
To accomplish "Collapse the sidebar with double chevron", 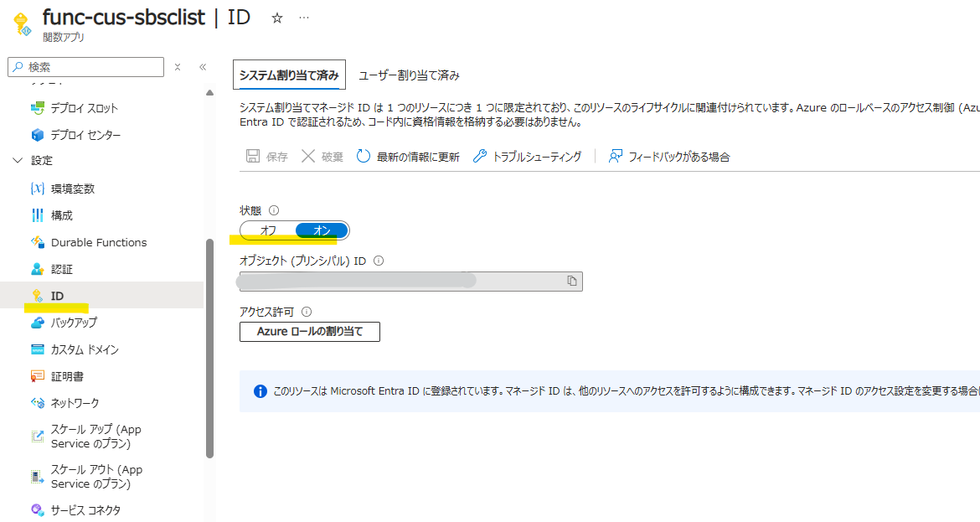I will [x=203, y=67].
